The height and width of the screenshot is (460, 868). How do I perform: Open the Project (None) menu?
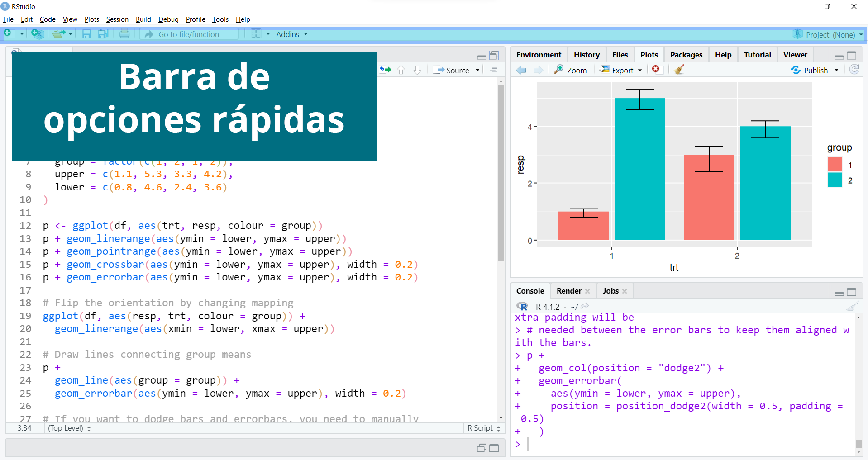pos(828,34)
